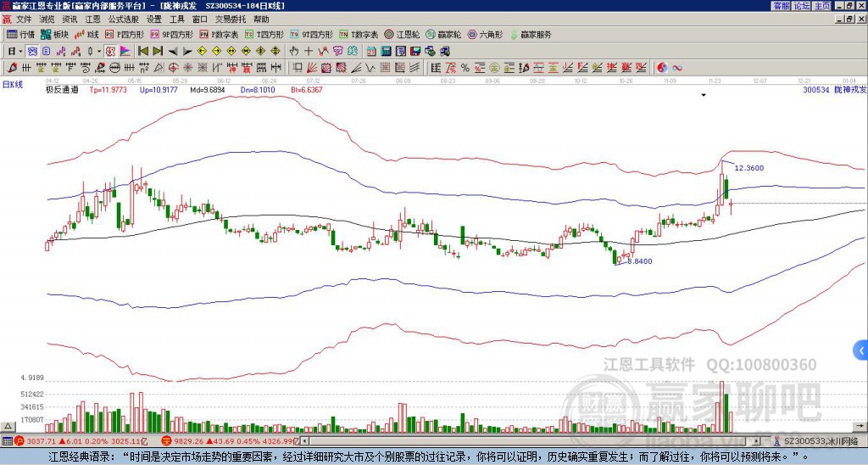Screen dimensions: 868x465
Task: Open the 帮助 menu
Action: point(261,20)
